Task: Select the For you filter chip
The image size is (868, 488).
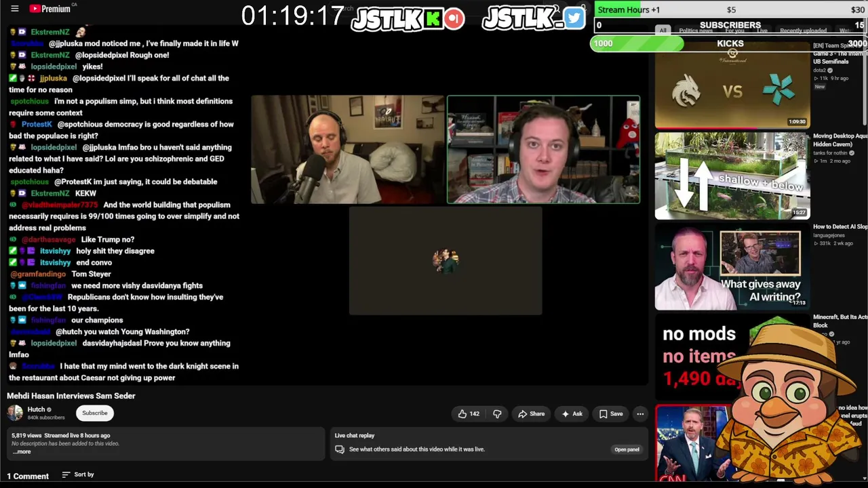Action: (734, 30)
